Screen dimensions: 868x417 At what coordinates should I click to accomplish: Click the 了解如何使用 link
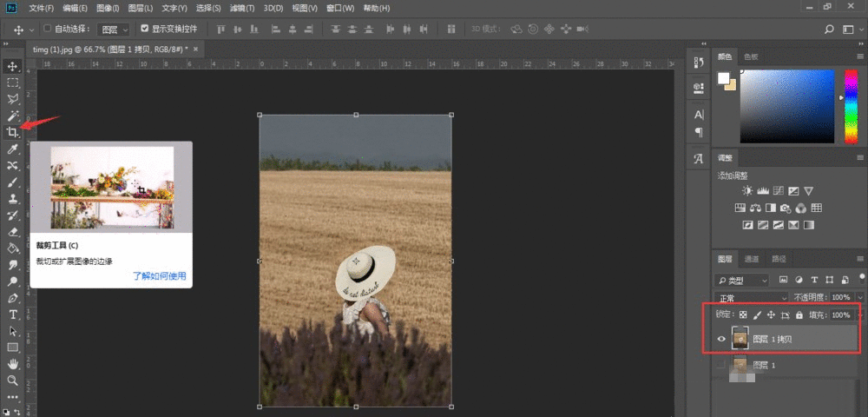pyautogui.click(x=159, y=276)
